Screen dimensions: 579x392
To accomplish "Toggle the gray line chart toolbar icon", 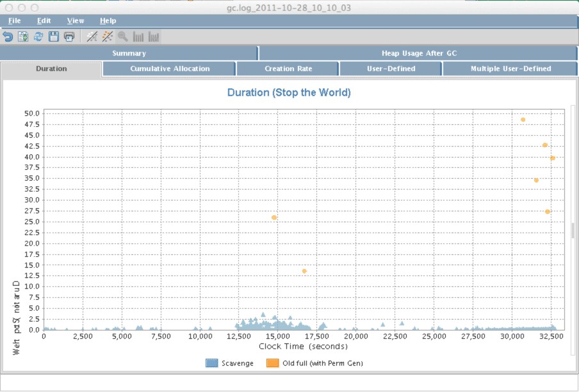I will [x=92, y=37].
